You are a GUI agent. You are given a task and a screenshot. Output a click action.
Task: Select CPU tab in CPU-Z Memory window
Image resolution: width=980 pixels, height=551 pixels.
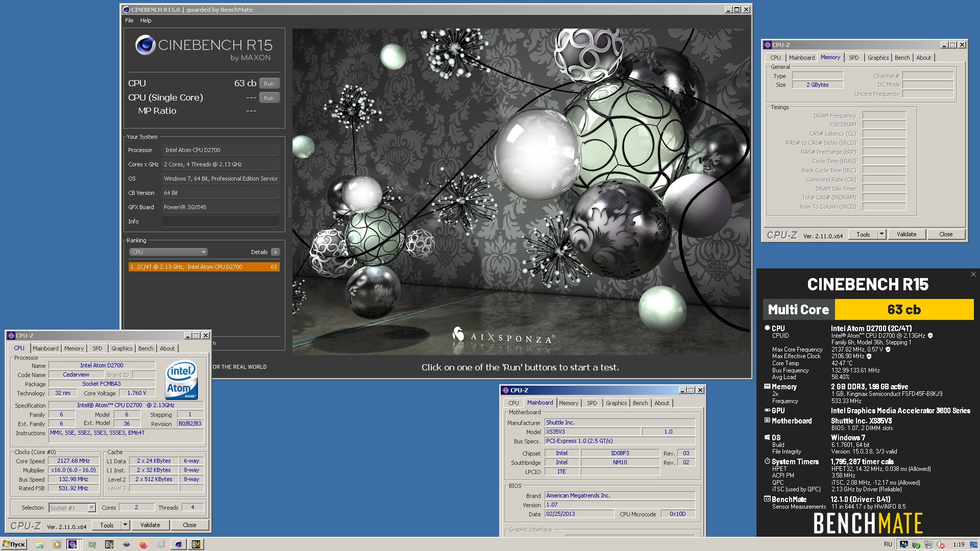pyautogui.click(x=775, y=58)
